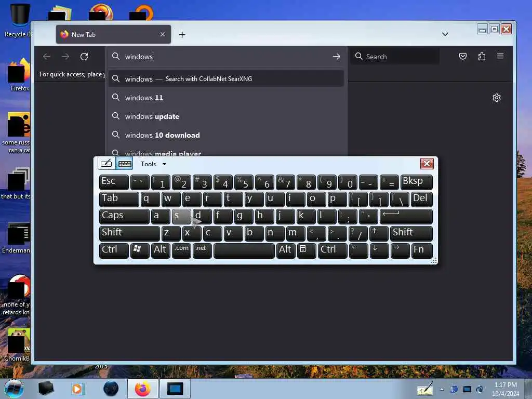Viewport: 532px width, 399px height.
Task: Click the Search box in toolbar
Action: tap(395, 57)
